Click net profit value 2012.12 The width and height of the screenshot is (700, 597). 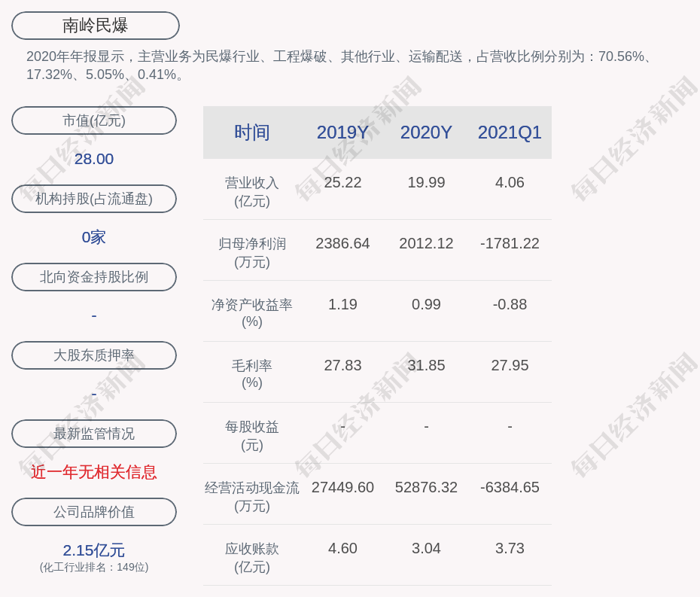[x=426, y=243]
